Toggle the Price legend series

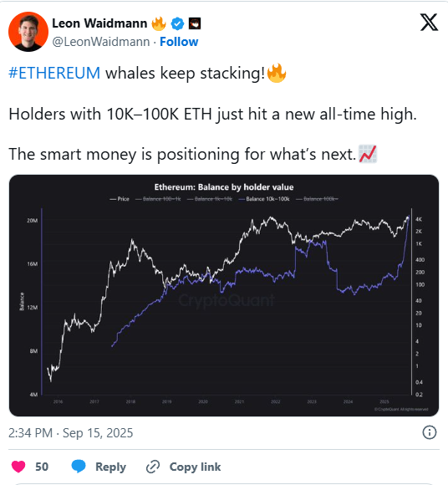tap(120, 199)
